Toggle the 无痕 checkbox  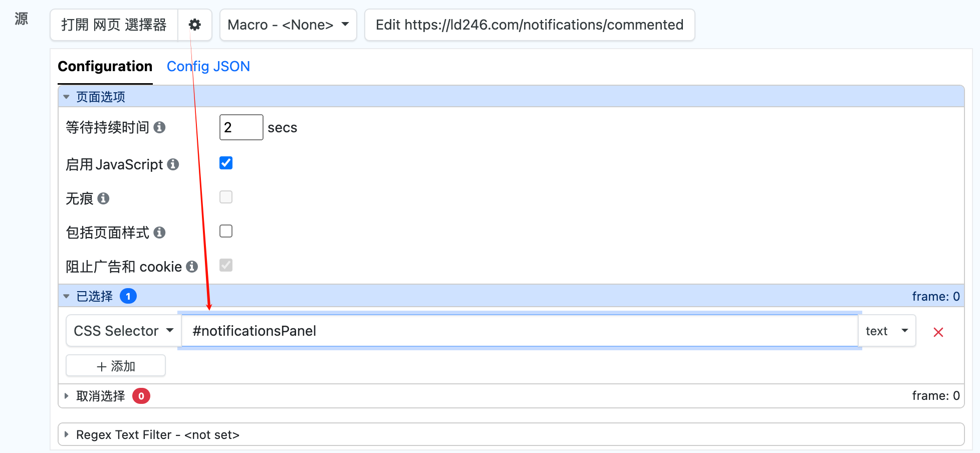point(226,197)
